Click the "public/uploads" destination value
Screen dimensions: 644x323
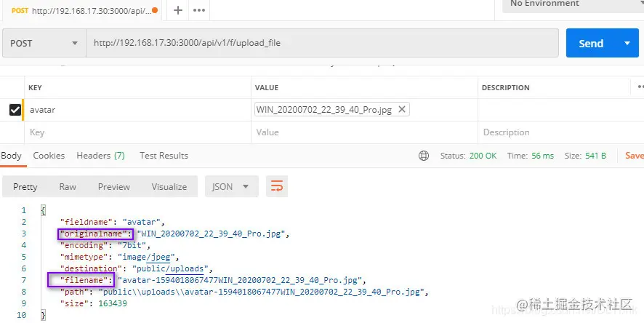tap(170, 268)
